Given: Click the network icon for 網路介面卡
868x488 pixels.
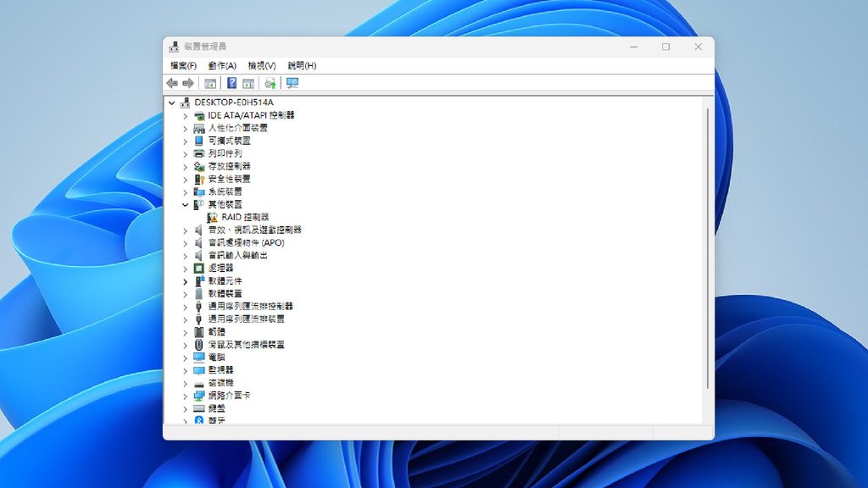Looking at the screenshot, I should (198, 395).
